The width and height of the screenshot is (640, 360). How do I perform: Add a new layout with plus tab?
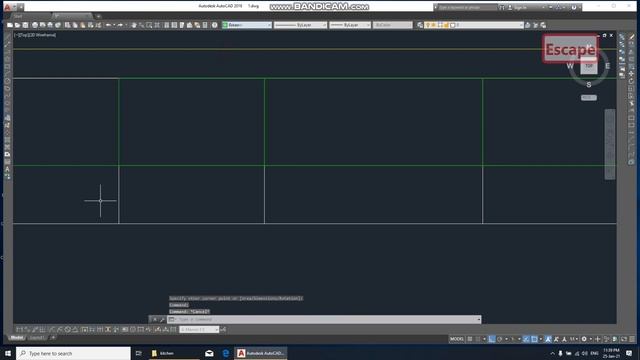point(53,338)
